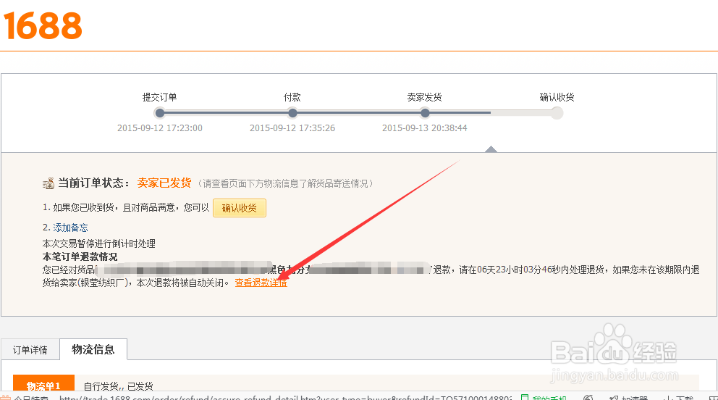Select the 物流信息 tab
The height and width of the screenshot is (400, 718).
point(93,349)
